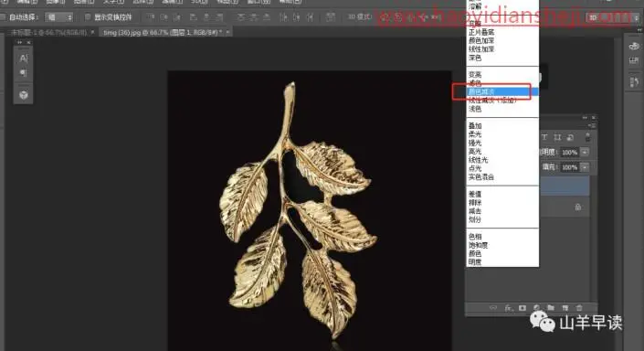Open the Paragraph panel icon
The image size is (644, 351).
pyautogui.click(x=24, y=73)
